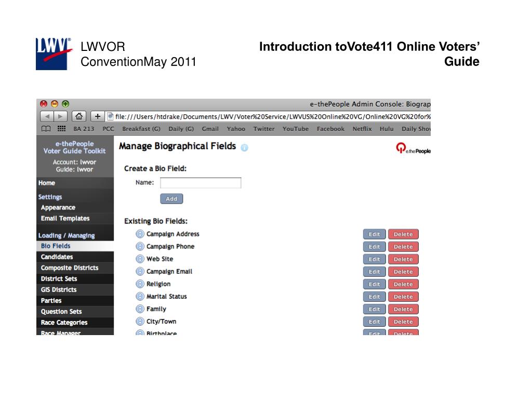Delete the Web Site field

pos(403,259)
